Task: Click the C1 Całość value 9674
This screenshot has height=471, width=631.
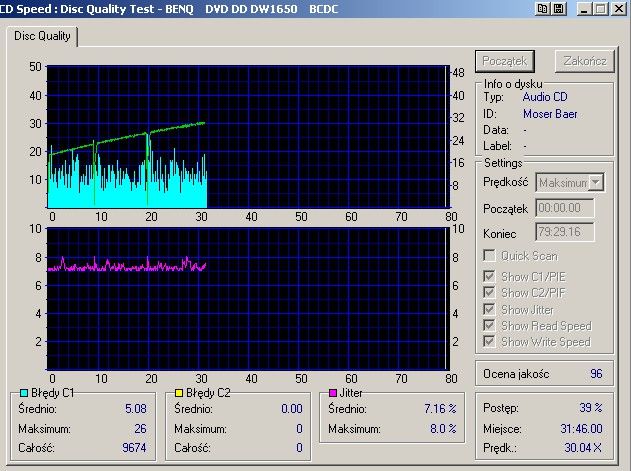Action: (134, 448)
